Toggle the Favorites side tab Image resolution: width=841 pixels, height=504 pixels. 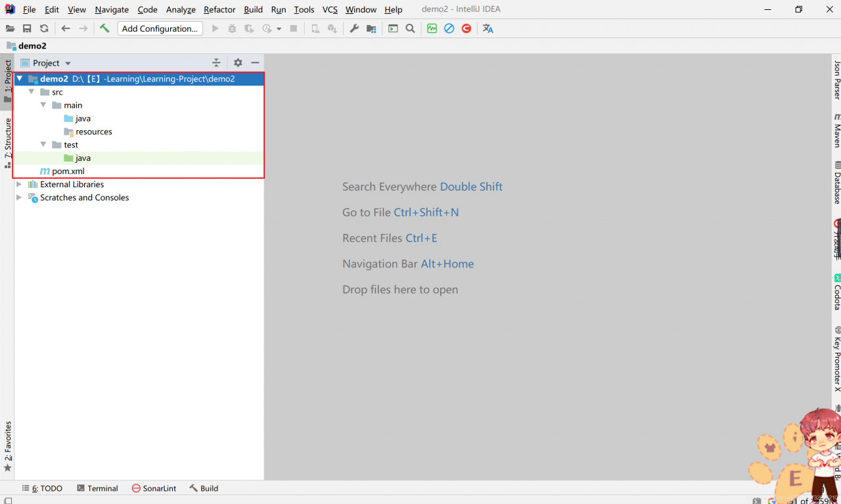pyautogui.click(x=7, y=447)
